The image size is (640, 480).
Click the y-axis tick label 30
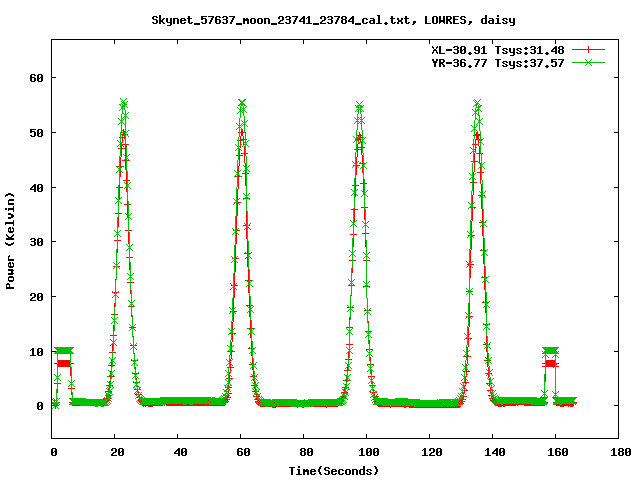tap(36, 242)
